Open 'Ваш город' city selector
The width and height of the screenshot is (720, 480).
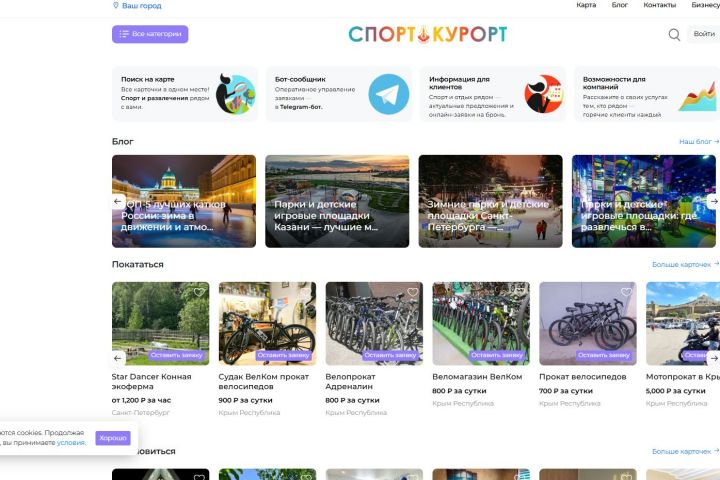point(137,6)
